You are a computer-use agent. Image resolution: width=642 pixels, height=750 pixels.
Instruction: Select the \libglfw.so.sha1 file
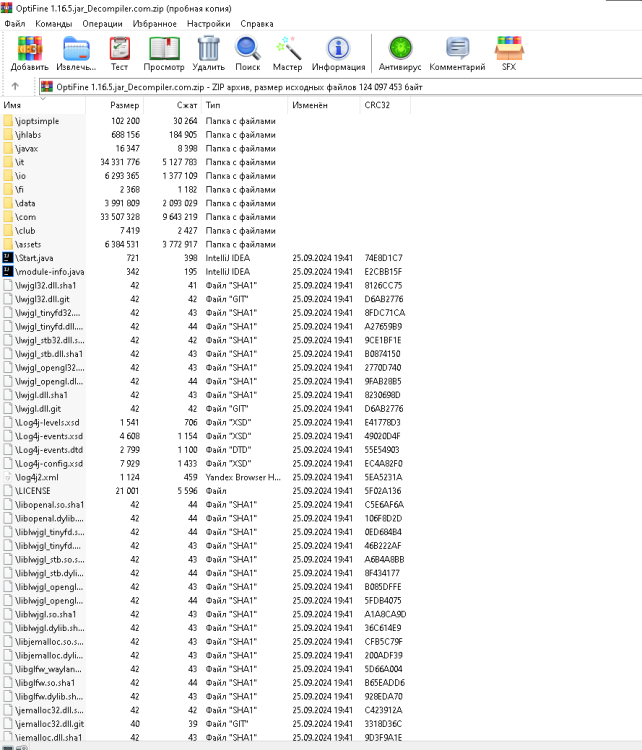[45, 683]
